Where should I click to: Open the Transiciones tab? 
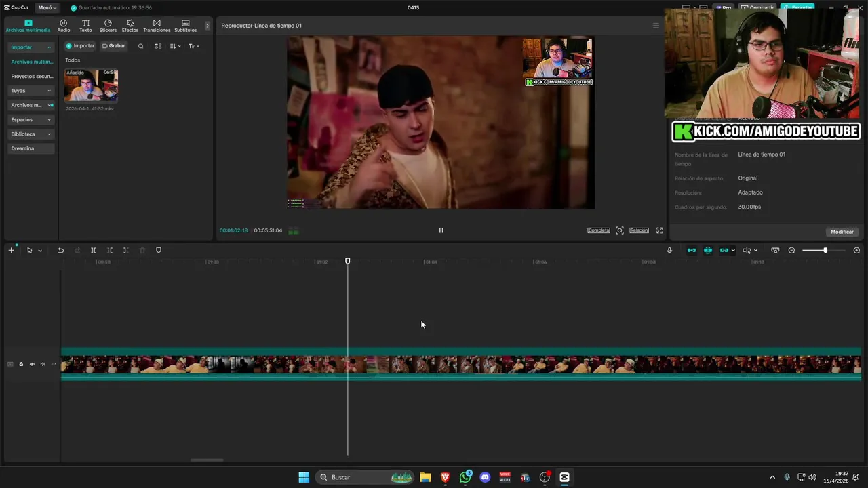pos(157,26)
